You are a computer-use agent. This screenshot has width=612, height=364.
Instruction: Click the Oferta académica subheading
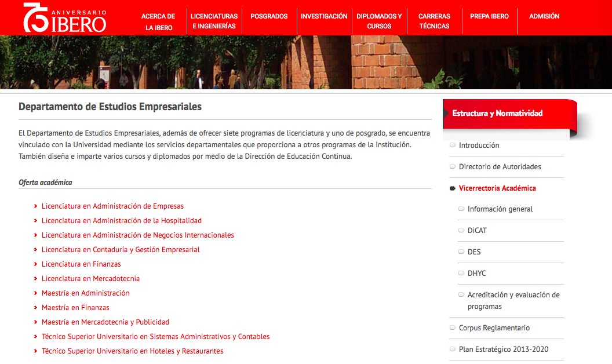(x=45, y=183)
